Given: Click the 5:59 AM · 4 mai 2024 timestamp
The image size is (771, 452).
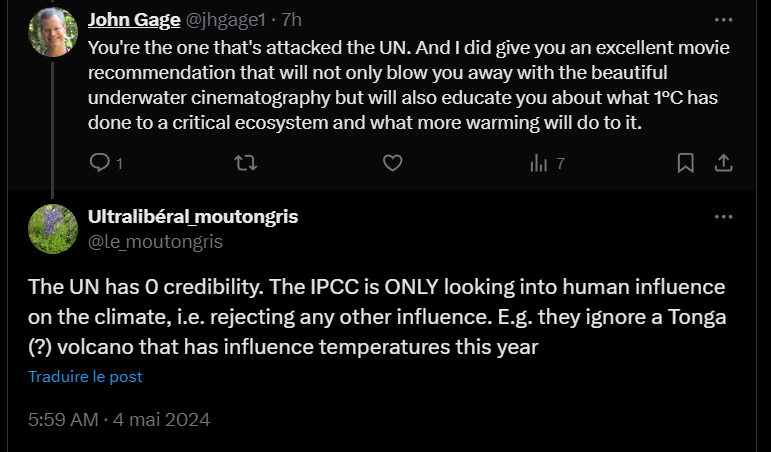Looking at the screenshot, I should (119, 420).
